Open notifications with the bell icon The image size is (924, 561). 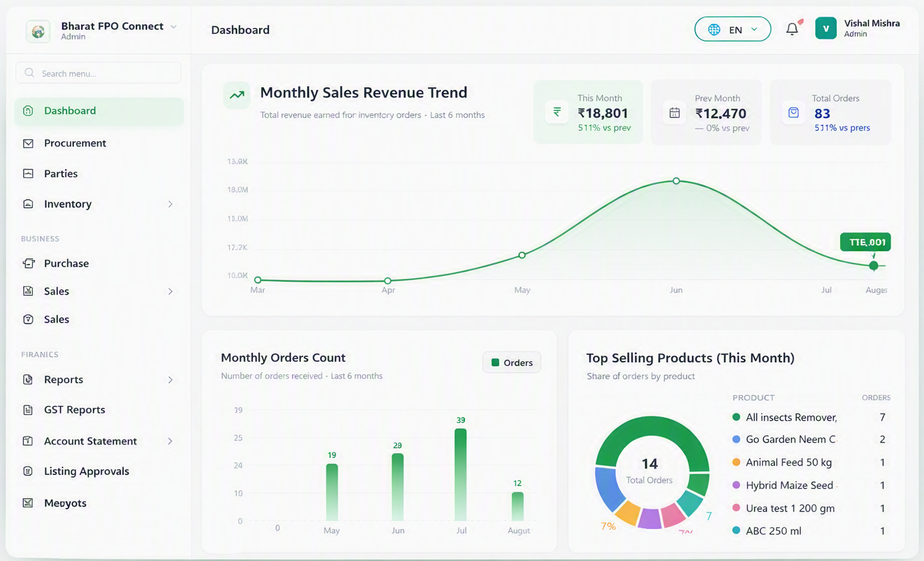[792, 29]
